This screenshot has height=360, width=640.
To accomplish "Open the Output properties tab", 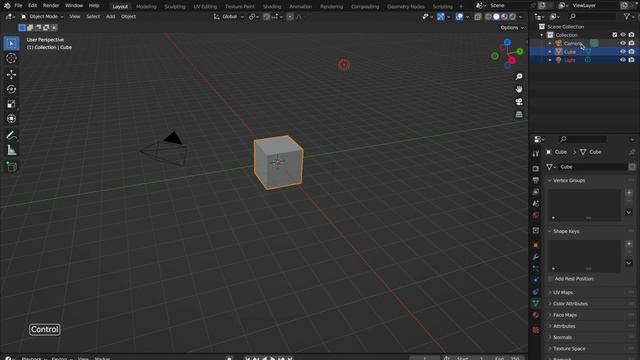I will (536, 180).
